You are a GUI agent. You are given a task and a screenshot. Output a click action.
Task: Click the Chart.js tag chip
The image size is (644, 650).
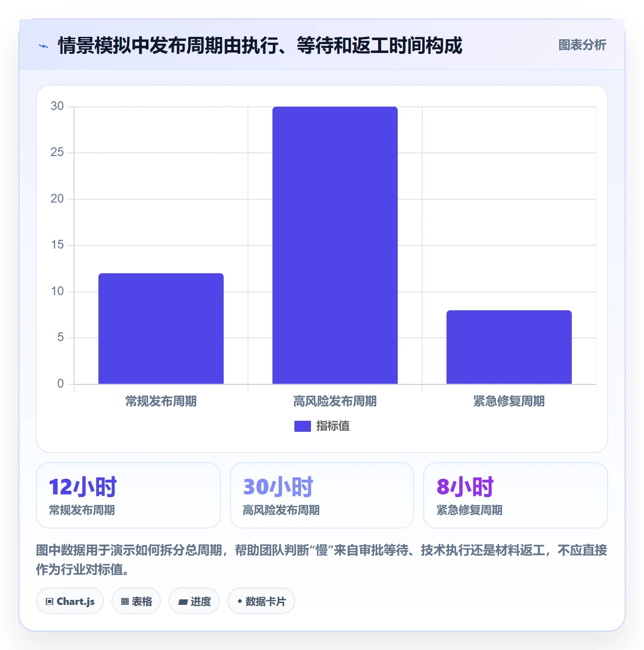coord(70,601)
